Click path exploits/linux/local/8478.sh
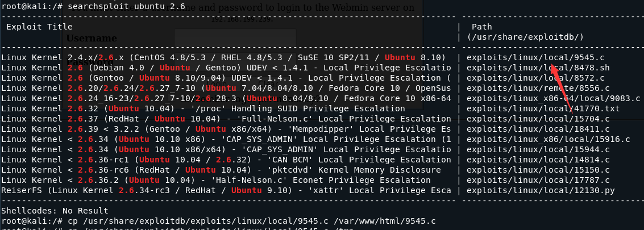The image size is (644, 230). click(x=538, y=68)
